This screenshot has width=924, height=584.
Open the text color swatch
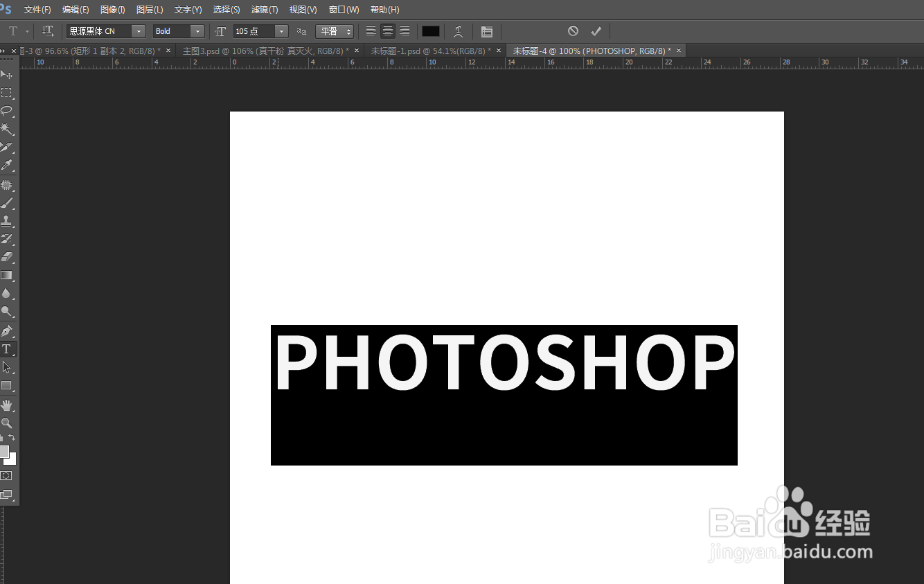click(x=431, y=31)
